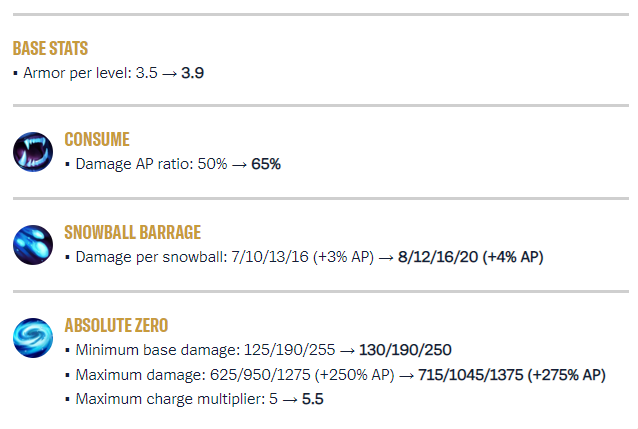Click the Consume ability icon
This screenshot has width=638, height=429.
coord(33,152)
